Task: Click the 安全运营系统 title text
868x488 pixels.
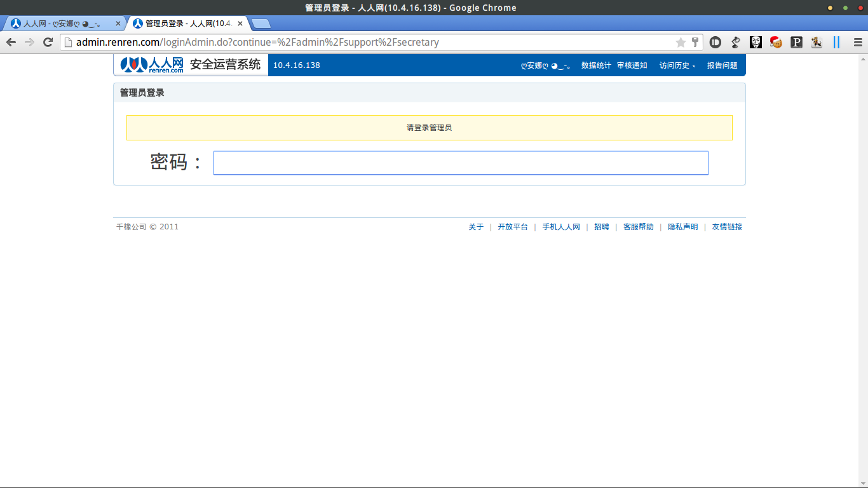Action: click(x=226, y=65)
